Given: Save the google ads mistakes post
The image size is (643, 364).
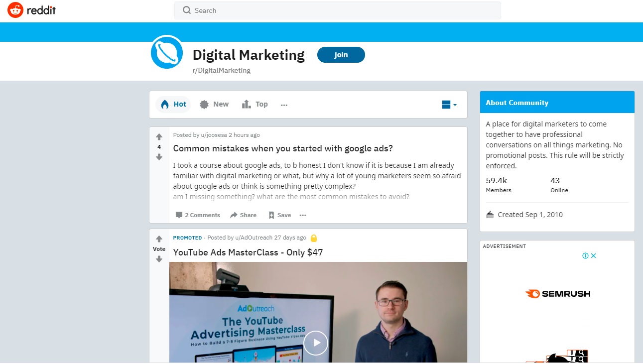Looking at the screenshot, I should (x=279, y=215).
